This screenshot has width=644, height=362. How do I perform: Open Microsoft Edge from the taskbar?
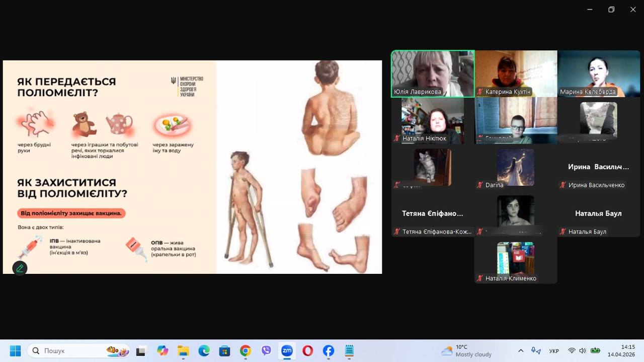[x=204, y=351]
